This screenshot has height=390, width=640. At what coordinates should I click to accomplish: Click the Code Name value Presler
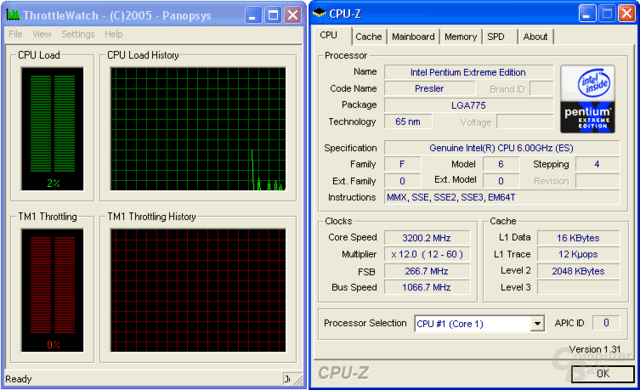pyautogui.click(x=429, y=89)
